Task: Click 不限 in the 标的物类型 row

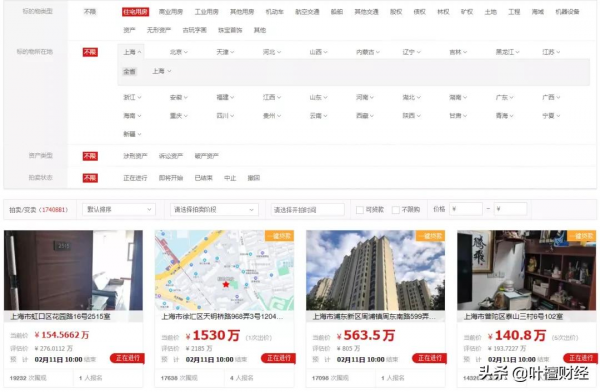Action: [x=90, y=12]
